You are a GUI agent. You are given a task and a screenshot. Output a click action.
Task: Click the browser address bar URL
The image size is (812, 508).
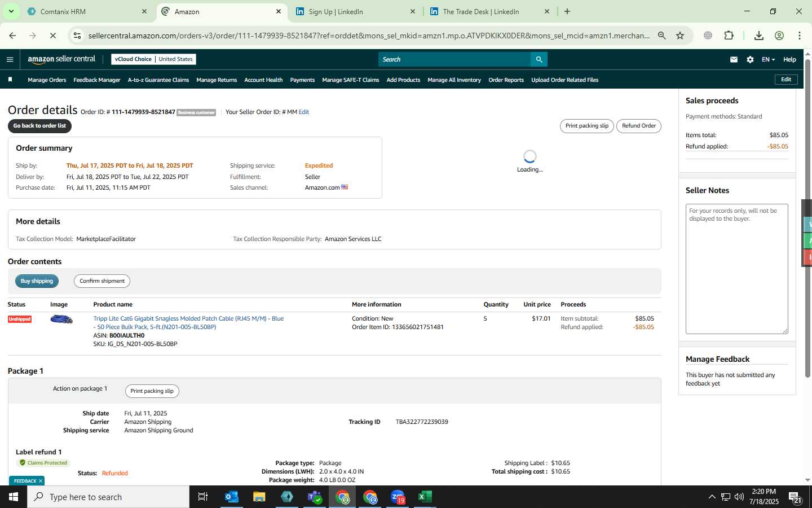(x=369, y=36)
